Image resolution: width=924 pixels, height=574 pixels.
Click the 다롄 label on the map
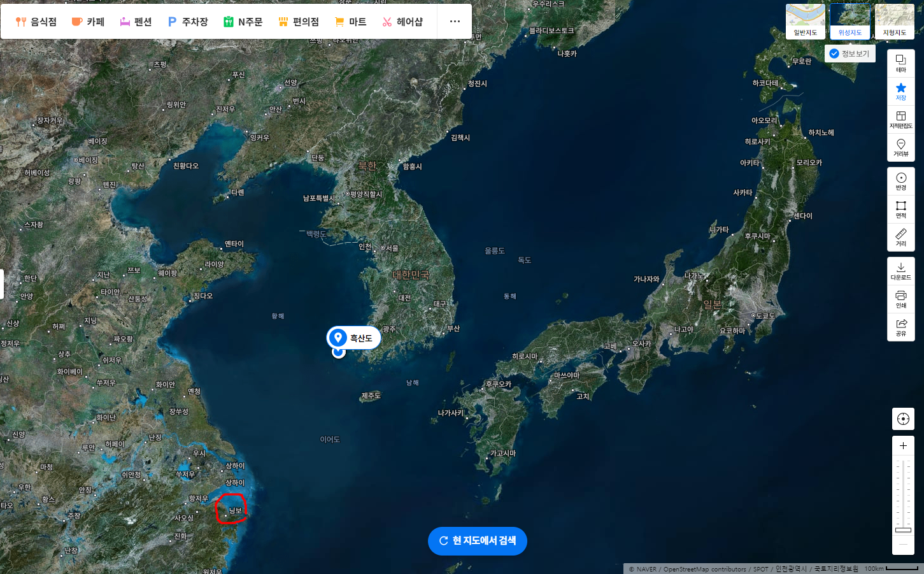pos(236,192)
